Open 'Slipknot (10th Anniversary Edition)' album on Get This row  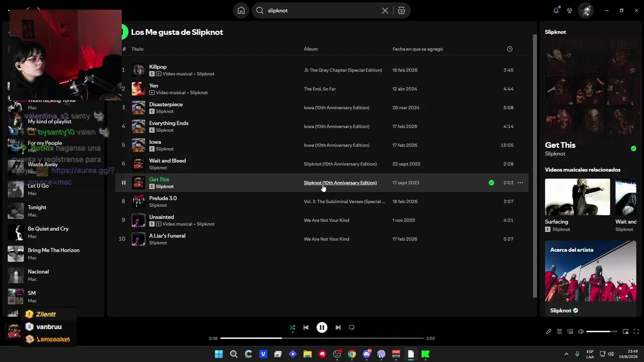click(340, 183)
